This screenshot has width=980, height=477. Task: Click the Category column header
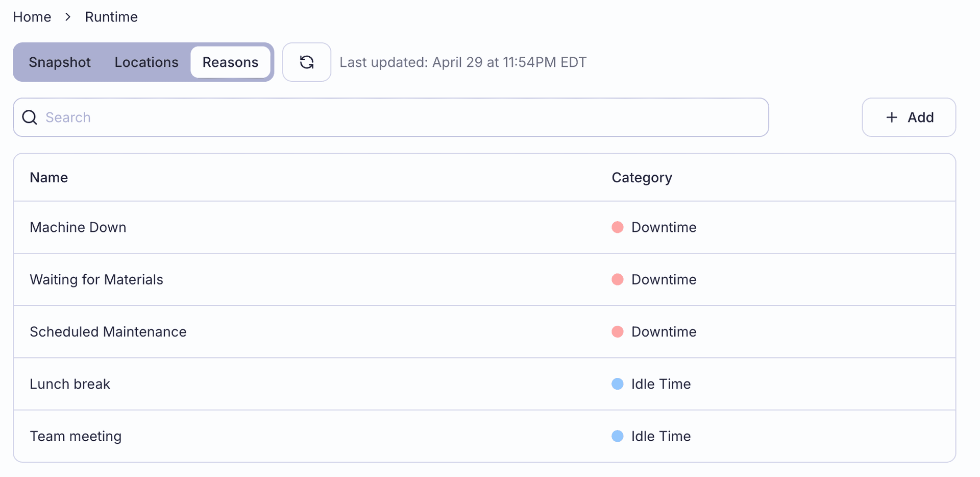click(x=642, y=178)
